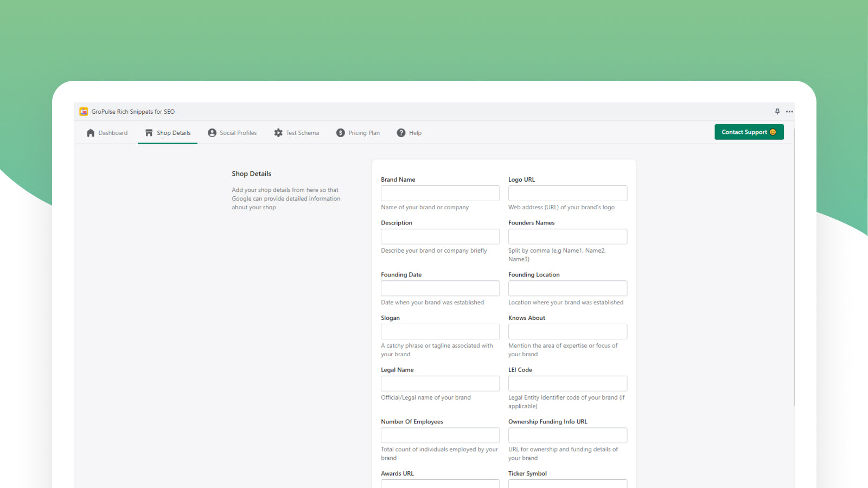Viewport: 868px width, 488px height.
Task: Click 'Official/Legal name of your brand' hint
Action: (426, 397)
